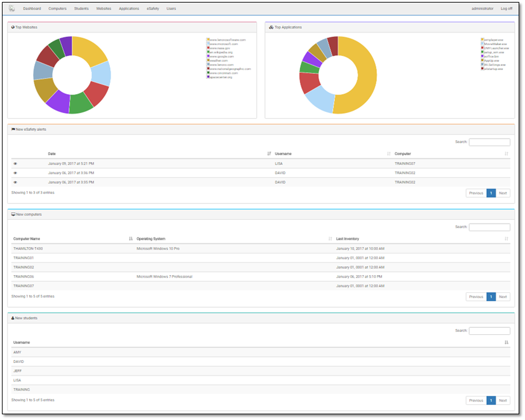This screenshot has height=420, width=525.
Task: Sort alerts by Username column sort icon
Action: (389, 154)
